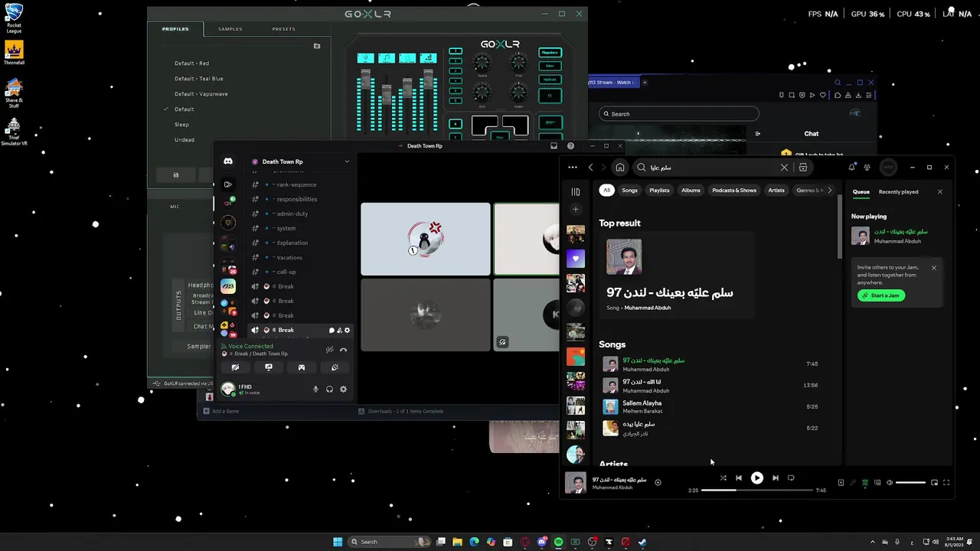Toggle repeat in Spotify player
The width and height of the screenshot is (980, 551).
click(791, 478)
